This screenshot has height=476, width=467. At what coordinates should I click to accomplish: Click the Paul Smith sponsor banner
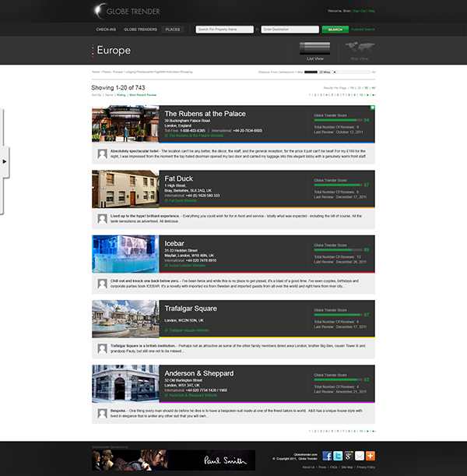point(174,460)
